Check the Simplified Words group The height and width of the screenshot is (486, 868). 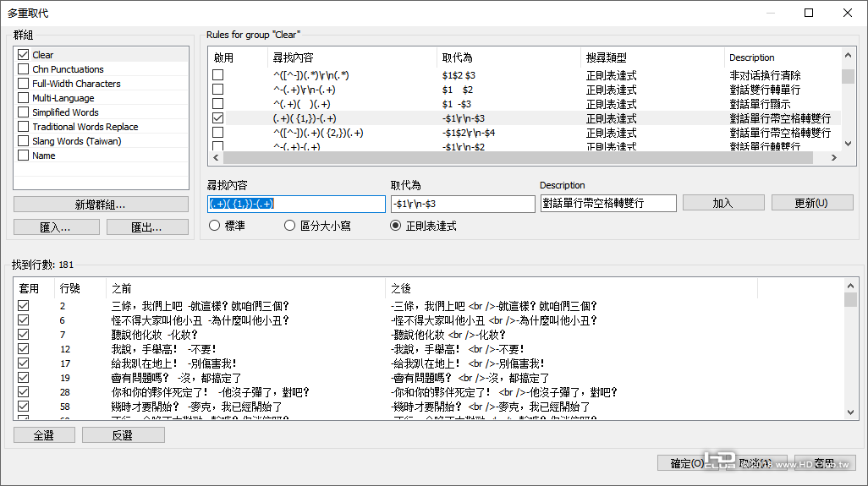23,112
